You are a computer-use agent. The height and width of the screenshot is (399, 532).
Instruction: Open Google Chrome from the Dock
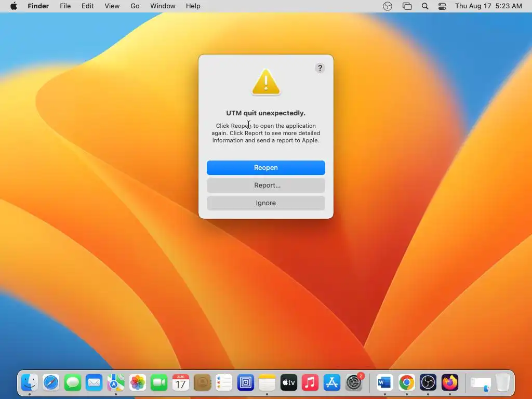click(x=406, y=383)
